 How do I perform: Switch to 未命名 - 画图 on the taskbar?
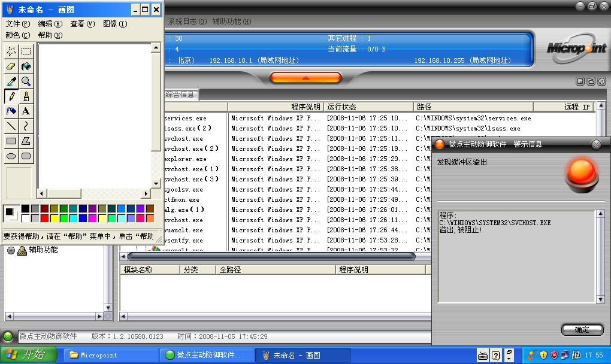tap(303, 355)
